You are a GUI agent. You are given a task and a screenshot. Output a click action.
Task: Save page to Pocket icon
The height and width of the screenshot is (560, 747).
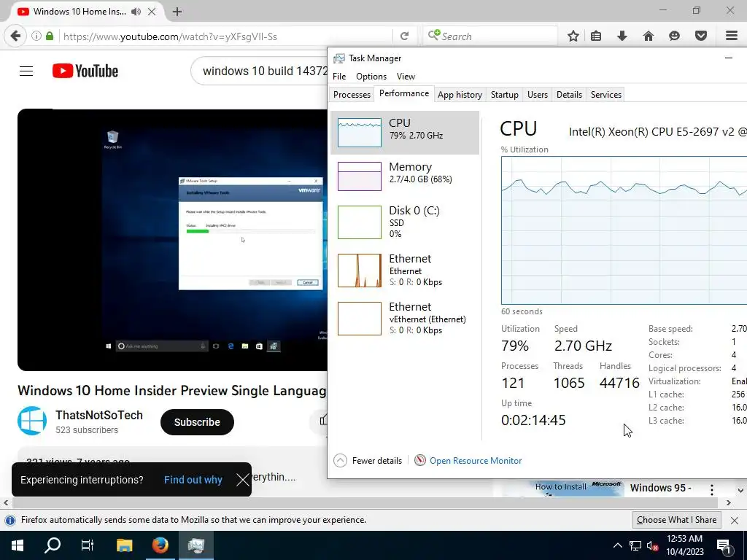coord(700,36)
